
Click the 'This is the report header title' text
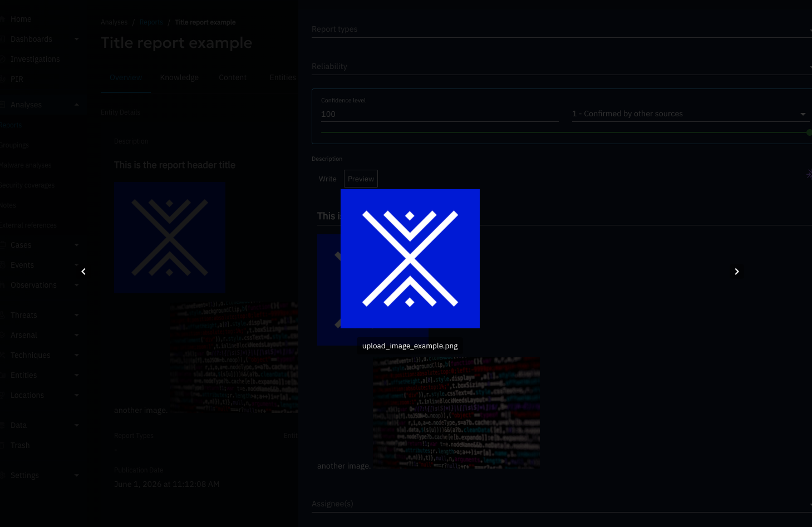click(x=175, y=165)
